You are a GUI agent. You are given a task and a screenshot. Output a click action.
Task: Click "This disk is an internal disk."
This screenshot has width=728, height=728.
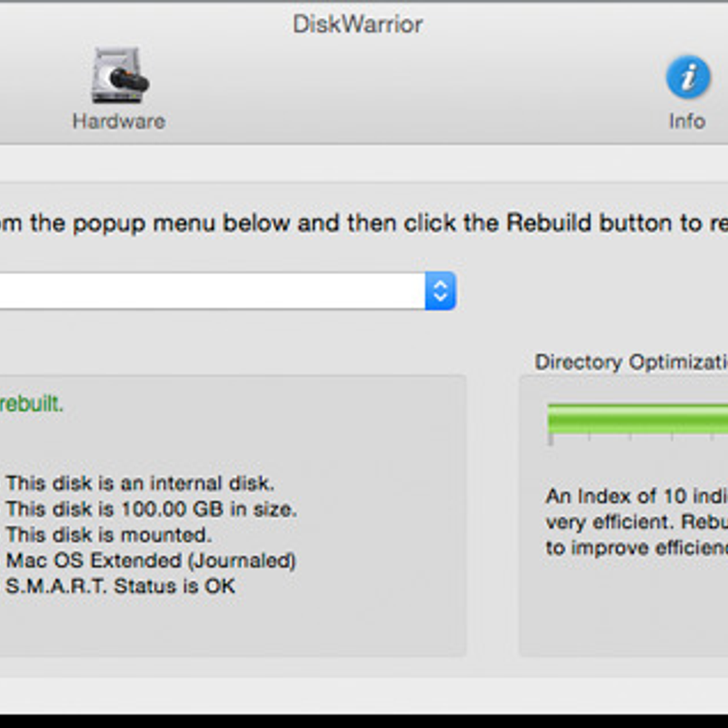pyautogui.click(x=140, y=484)
